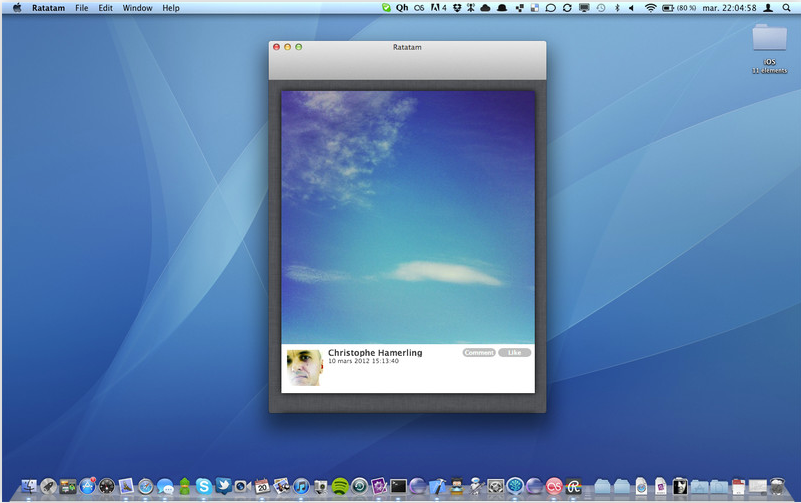Screen dimensions: 801x503
Task: Open the Window menu
Action: tap(137, 8)
